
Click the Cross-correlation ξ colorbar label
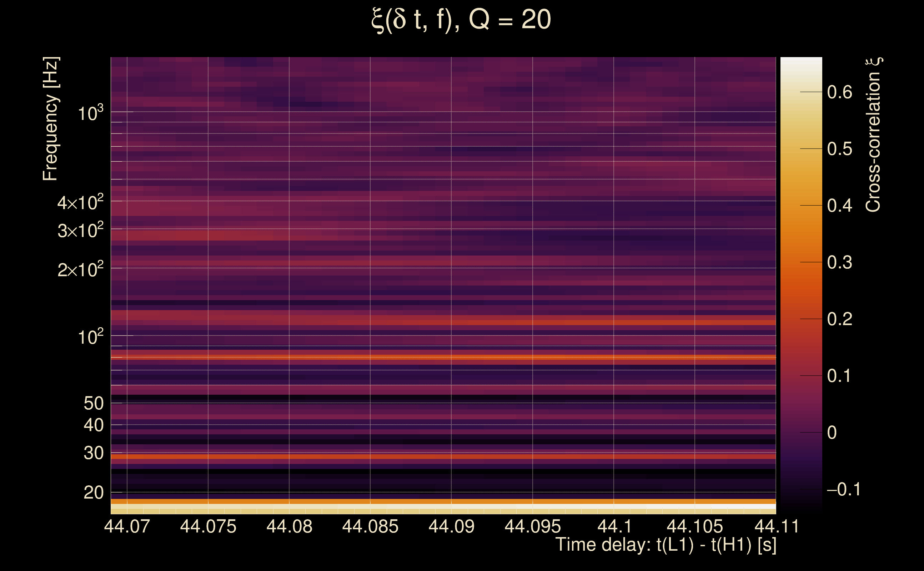point(873,135)
